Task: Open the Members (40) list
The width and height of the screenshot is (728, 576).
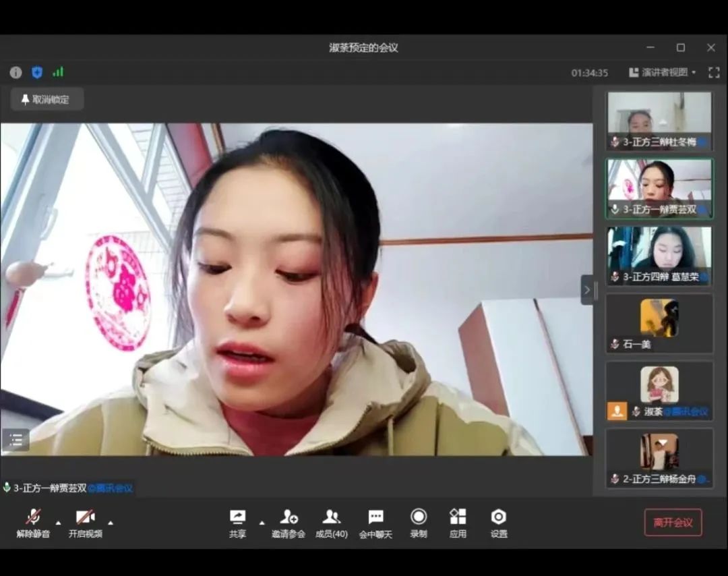Action: point(331,523)
